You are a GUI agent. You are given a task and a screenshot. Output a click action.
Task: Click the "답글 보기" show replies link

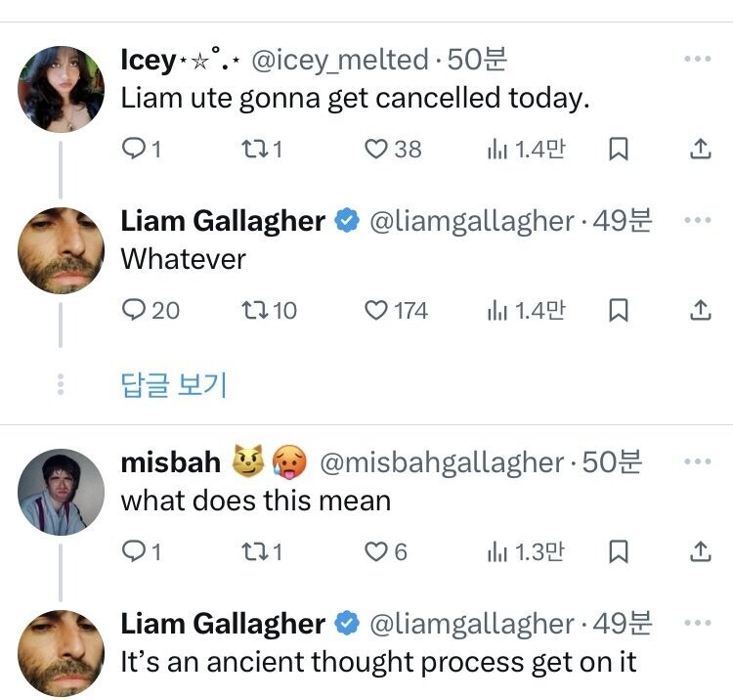pos(173,384)
